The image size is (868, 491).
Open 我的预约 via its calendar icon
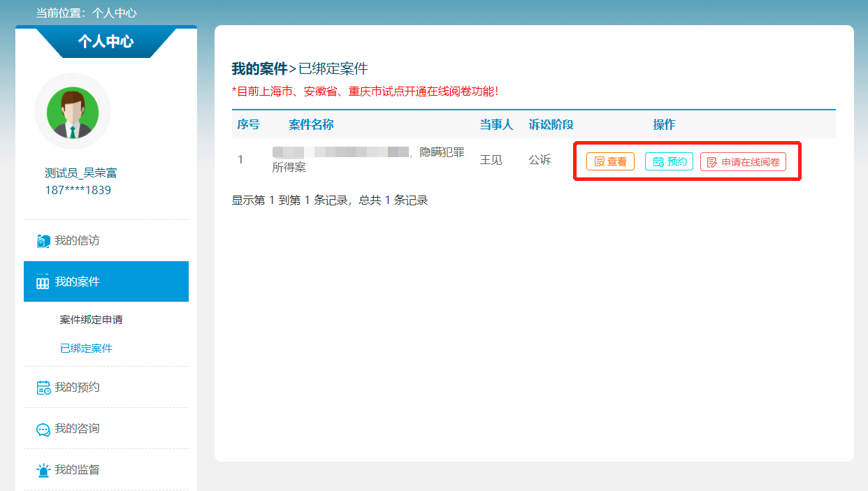click(x=43, y=388)
